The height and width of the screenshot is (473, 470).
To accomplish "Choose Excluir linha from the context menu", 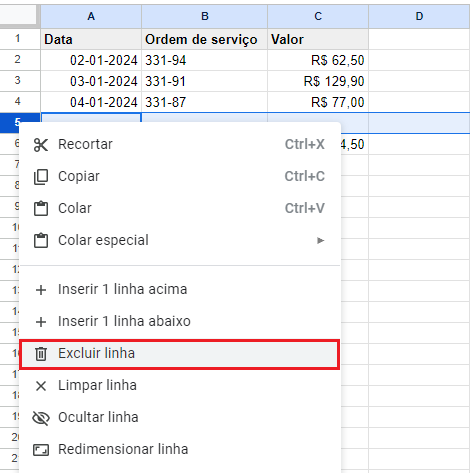I will pyautogui.click(x=180, y=354).
